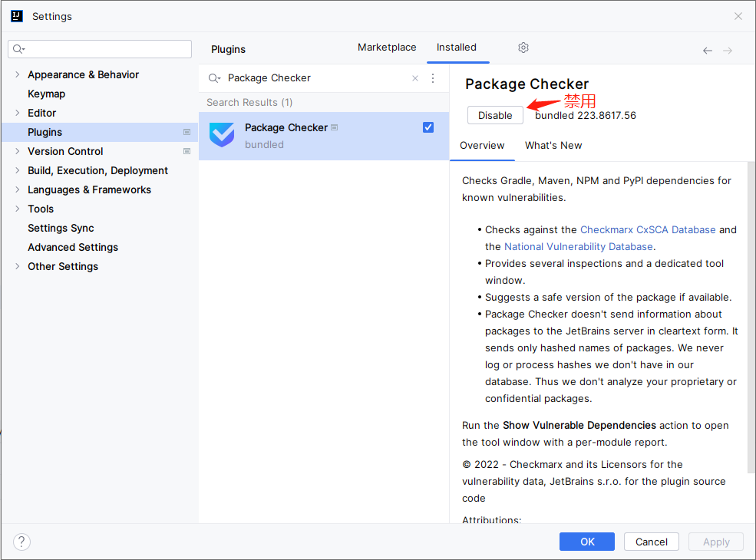This screenshot has width=756, height=560.
Task: Click the 'Search Results (1)' header
Action: coord(249,102)
